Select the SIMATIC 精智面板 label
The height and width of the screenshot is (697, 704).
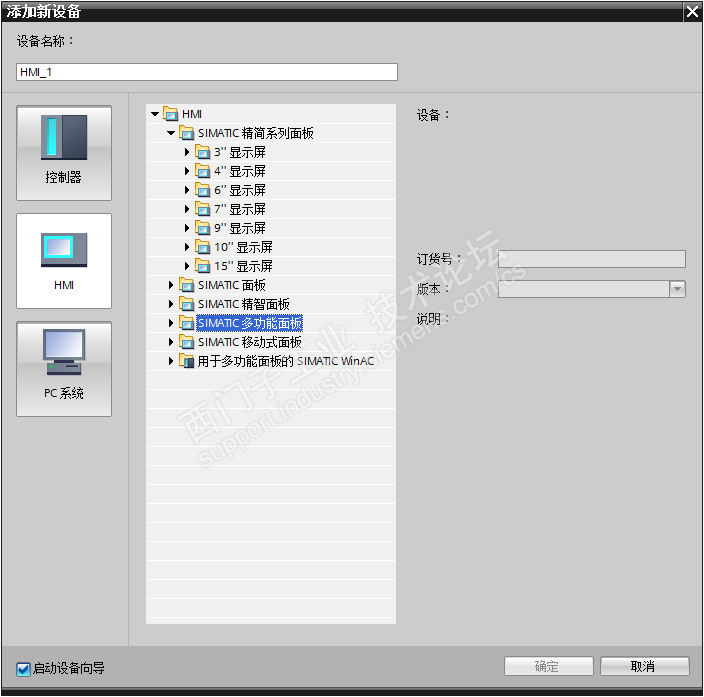point(244,304)
